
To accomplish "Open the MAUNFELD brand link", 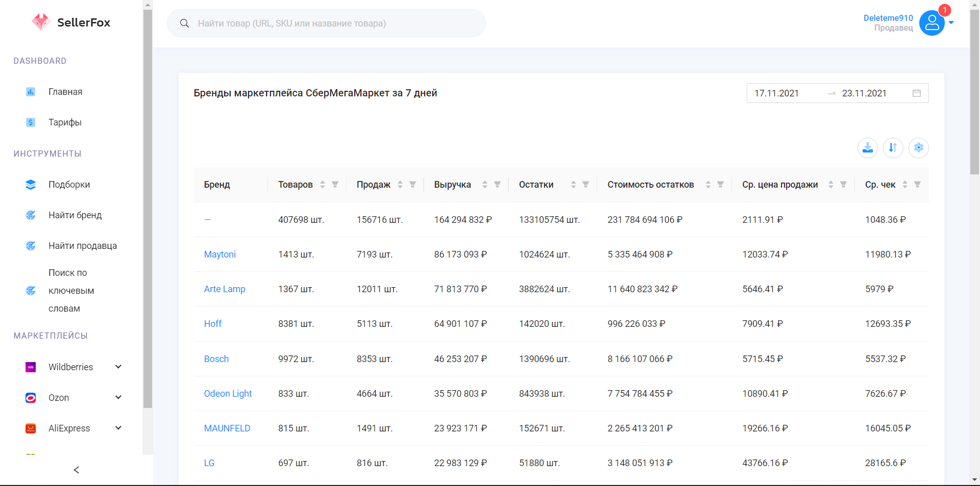I will click(x=227, y=428).
